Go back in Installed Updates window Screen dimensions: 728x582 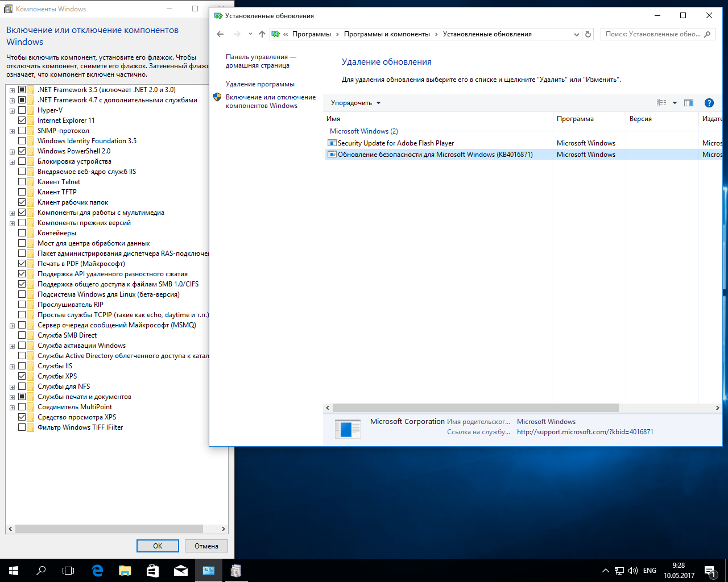[221, 34]
